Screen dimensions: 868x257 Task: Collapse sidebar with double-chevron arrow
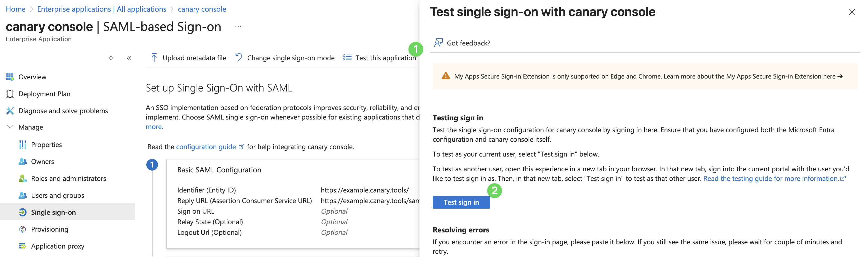point(129,58)
